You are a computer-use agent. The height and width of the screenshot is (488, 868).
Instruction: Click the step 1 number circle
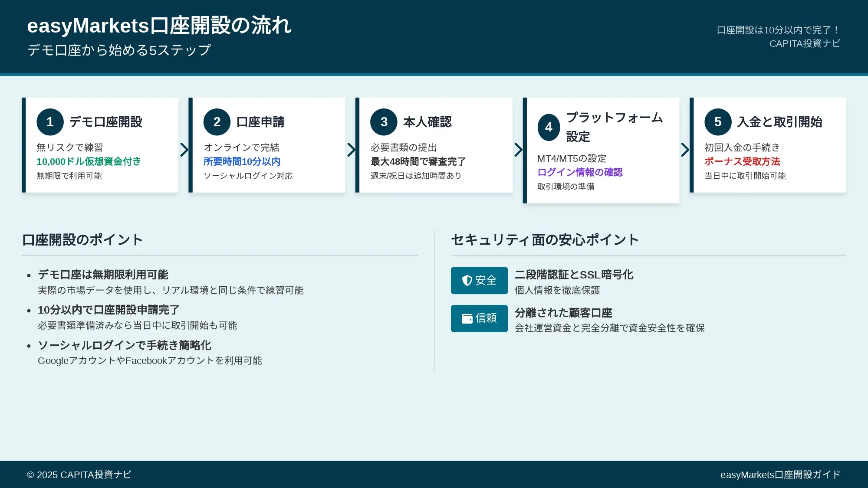coord(50,122)
